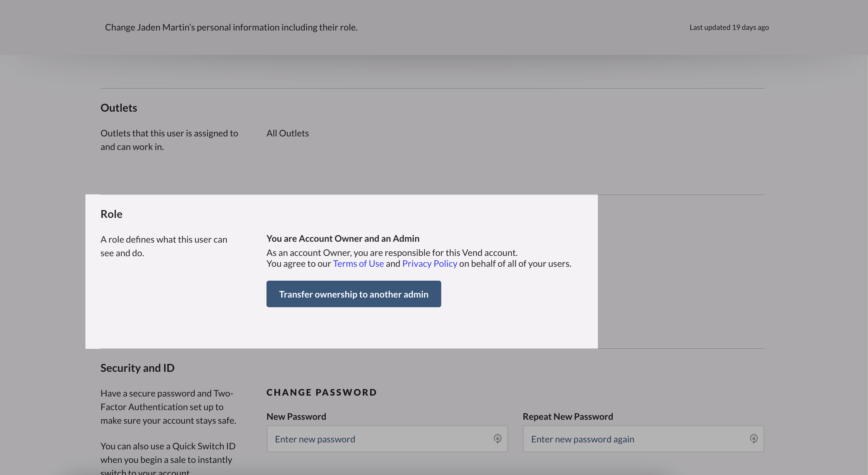Focus the Enter new password again field
Viewport: 868px width, 475px height.
point(633,439)
